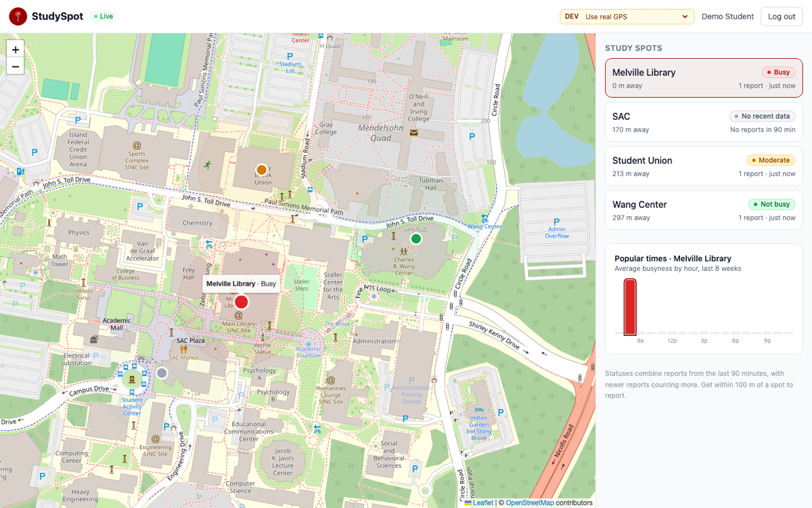Screen dimensions: 812x508
Task: Click the 12p chart axis label
Action: click(672, 341)
